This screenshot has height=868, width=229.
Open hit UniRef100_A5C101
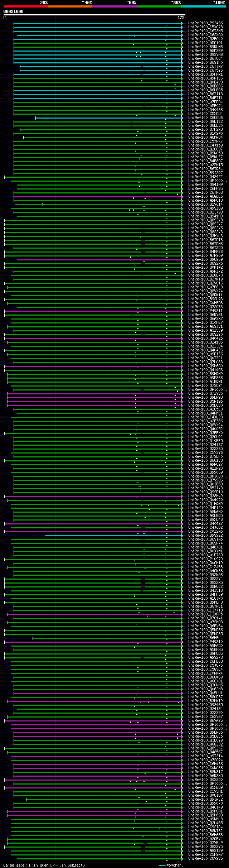[205, 43]
